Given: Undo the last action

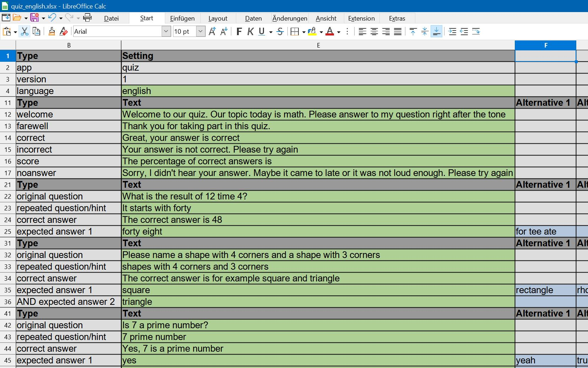Looking at the screenshot, I should point(52,18).
